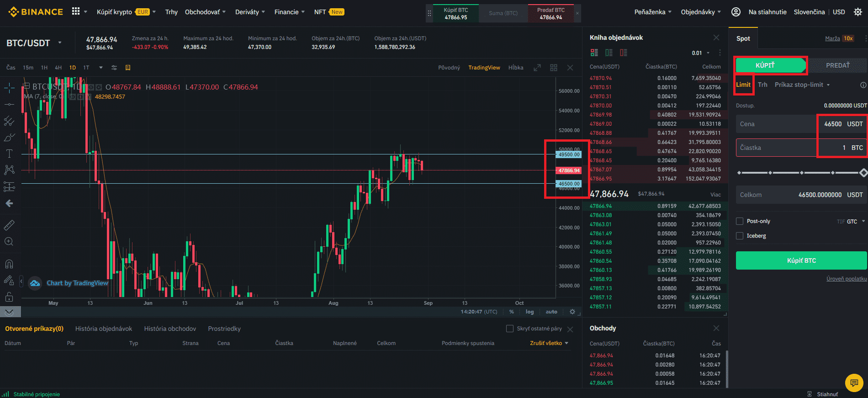
Task: Open the settings gear in top bar
Action: pos(857,12)
